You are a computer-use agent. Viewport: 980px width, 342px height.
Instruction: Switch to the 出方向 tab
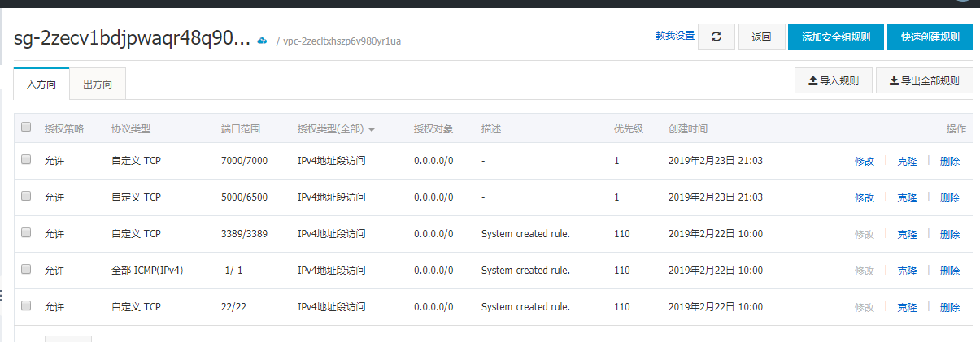(x=98, y=84)
